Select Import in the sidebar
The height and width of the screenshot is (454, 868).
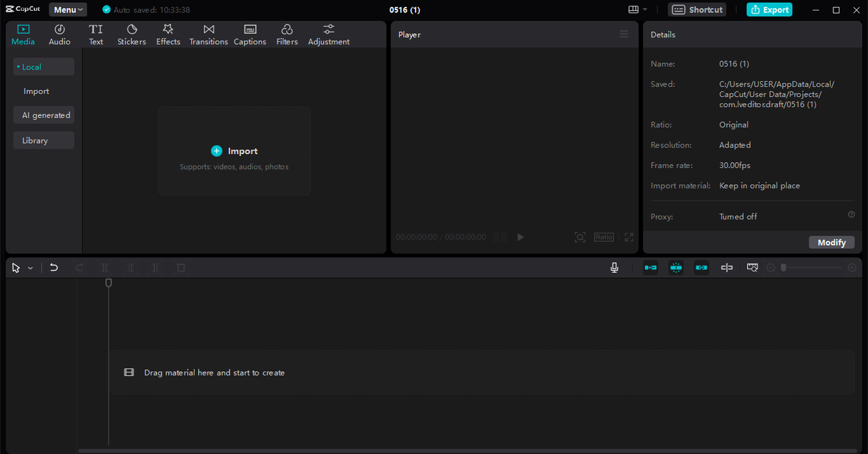tap(36, 91)
